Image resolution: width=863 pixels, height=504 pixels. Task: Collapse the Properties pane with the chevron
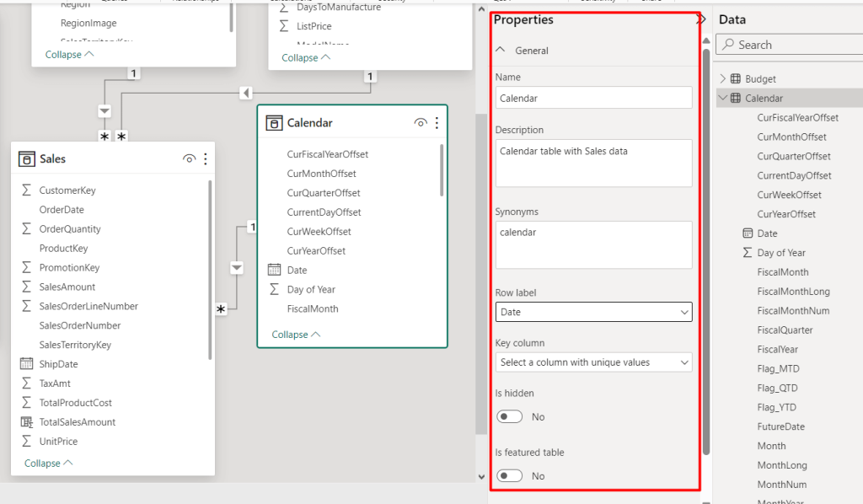click(701, 20)
